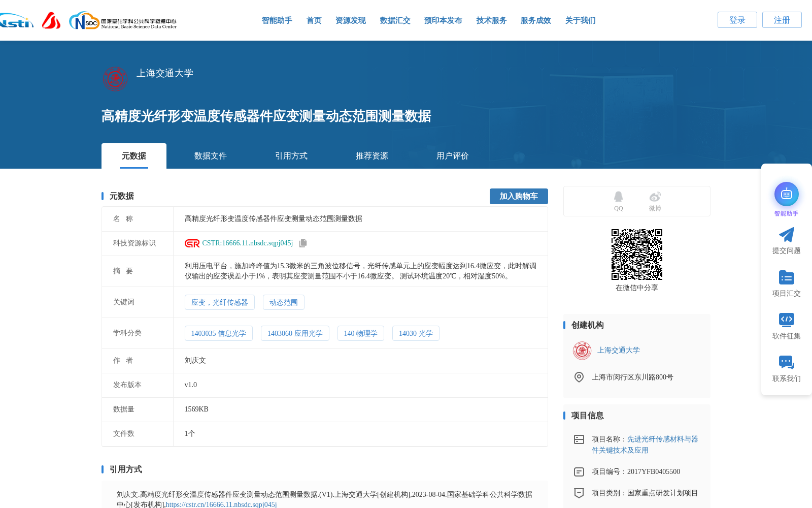812x508 pixels.
Task: Click the 1403035 信息光学 subject tag
Action: [x=218, y=333]
